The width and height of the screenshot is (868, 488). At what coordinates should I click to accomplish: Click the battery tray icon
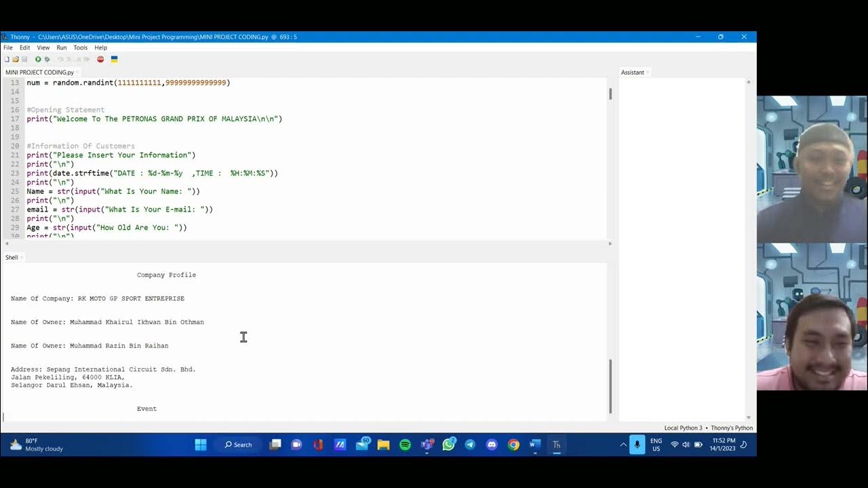[x=698, y=445]
